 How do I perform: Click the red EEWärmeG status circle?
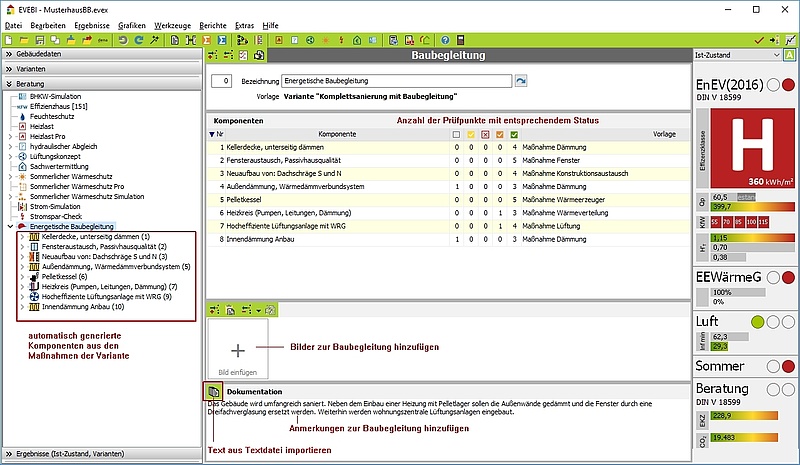[788, 278]
